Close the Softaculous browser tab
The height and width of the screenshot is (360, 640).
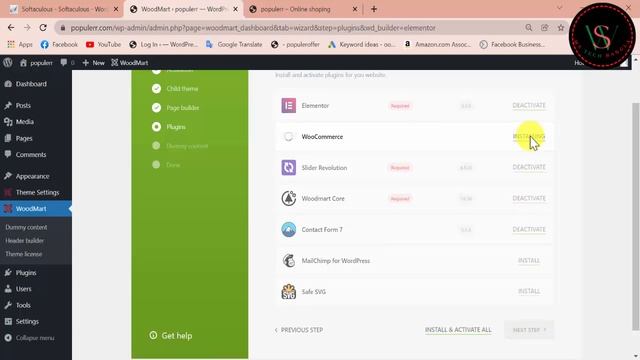pyautogui.click(x=116, y=9)
